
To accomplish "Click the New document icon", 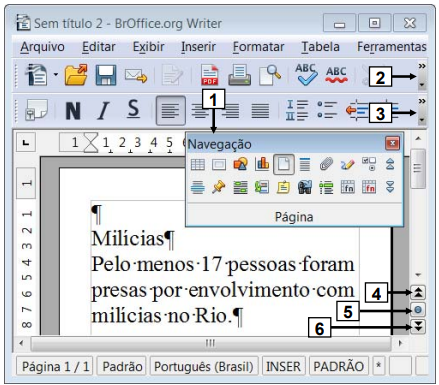I will click(x=36, y=75).
